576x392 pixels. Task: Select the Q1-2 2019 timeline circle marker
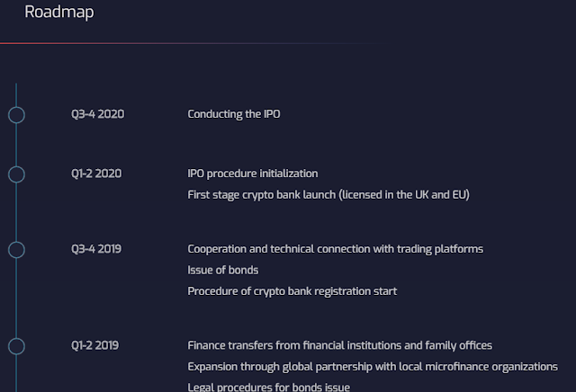click(16, 345)
